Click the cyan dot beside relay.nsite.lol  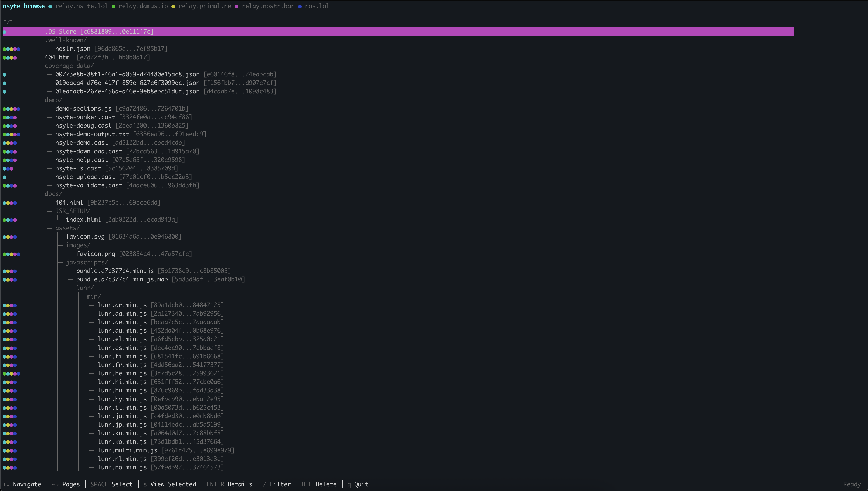coord(50,6)
